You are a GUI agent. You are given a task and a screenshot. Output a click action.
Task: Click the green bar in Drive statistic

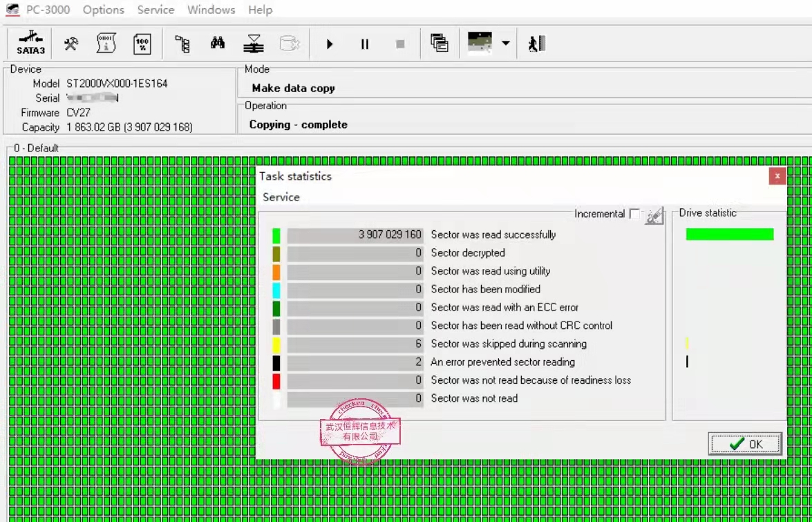(x=730, y=234)
